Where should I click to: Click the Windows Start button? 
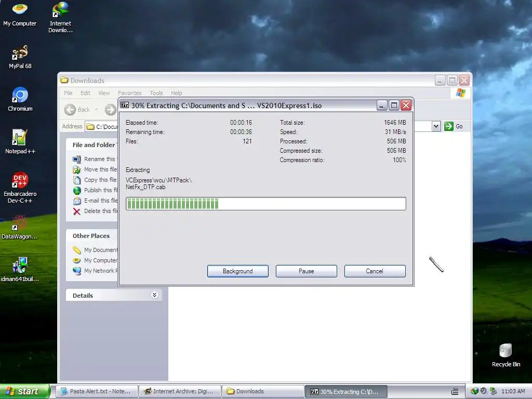coord(24,391)
